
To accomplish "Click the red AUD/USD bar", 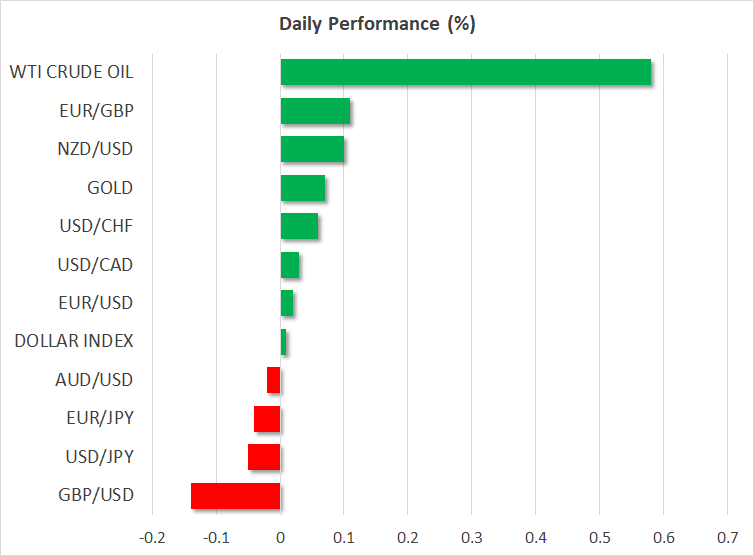I will (x=274, y=380).
